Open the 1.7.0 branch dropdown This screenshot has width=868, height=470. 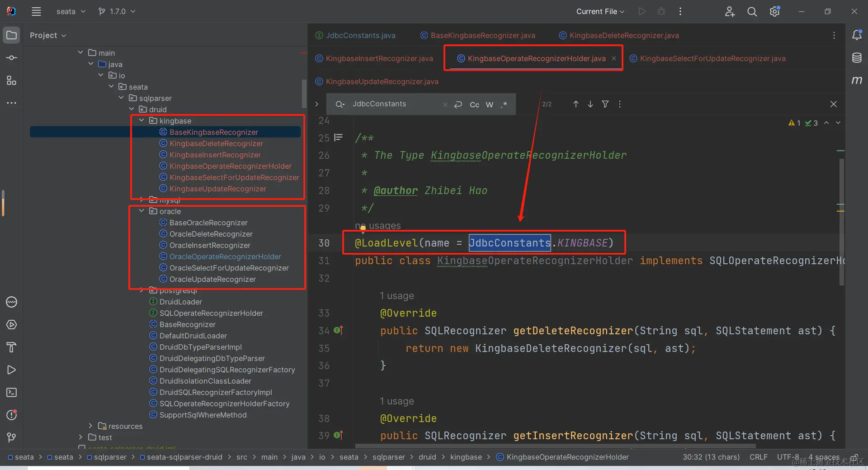click(117, 11)
